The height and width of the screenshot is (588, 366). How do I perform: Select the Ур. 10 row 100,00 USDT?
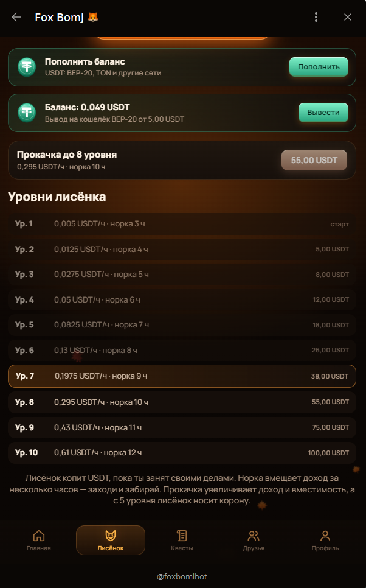click(182, 453)
